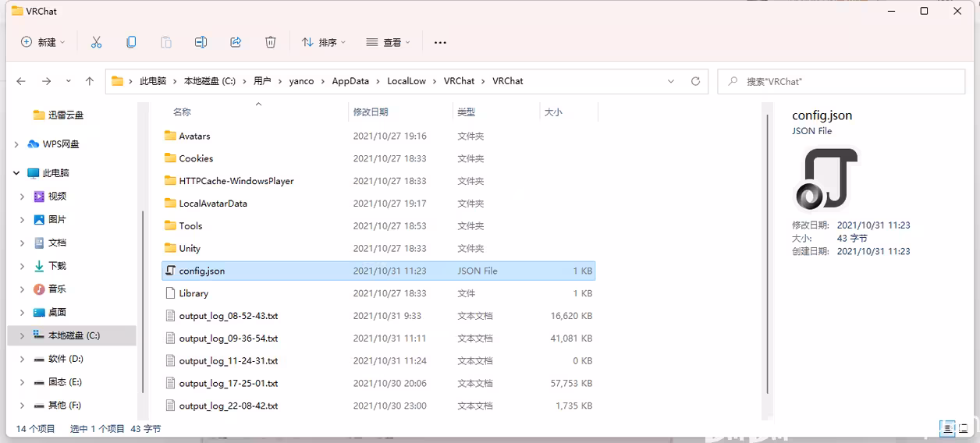Sort by the 类型 column header
The width and height of the screenshot is (980, 443).
click(496, 112)
